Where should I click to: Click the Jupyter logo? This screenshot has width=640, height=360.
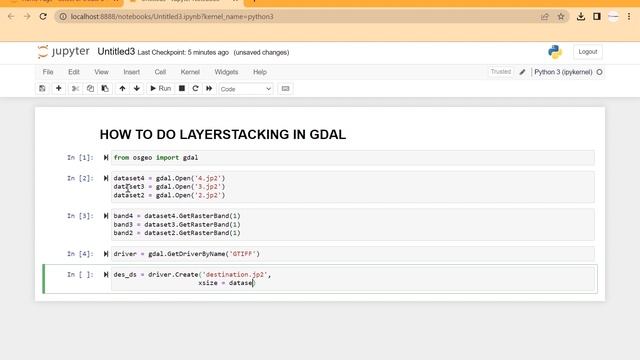tap(63, 52)
